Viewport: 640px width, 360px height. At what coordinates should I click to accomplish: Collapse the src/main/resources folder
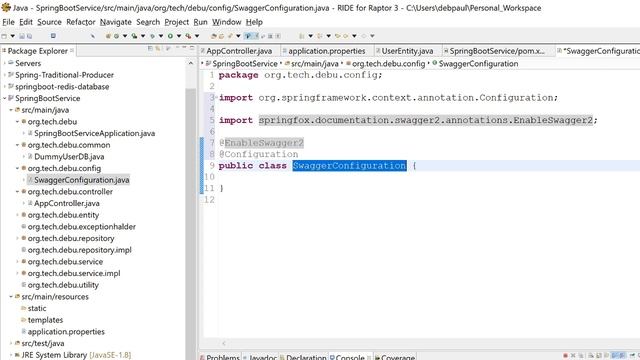11,297
